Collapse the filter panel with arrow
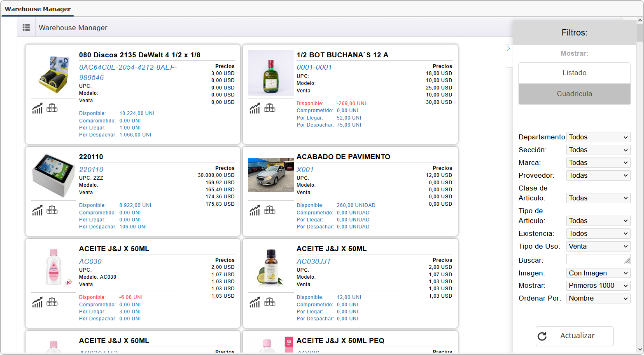644x355 pixels. coord(509,49)
